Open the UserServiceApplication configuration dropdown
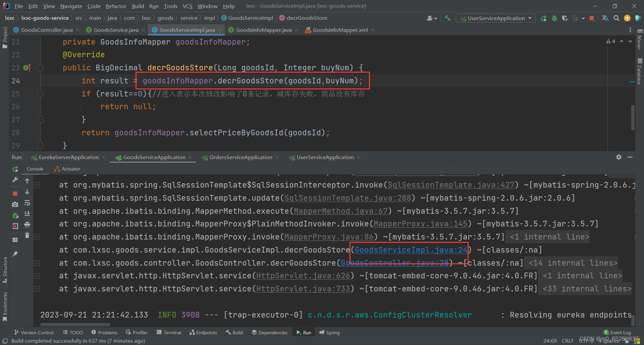Viewport: 644px width, 345px height. (x=530, y=18)
